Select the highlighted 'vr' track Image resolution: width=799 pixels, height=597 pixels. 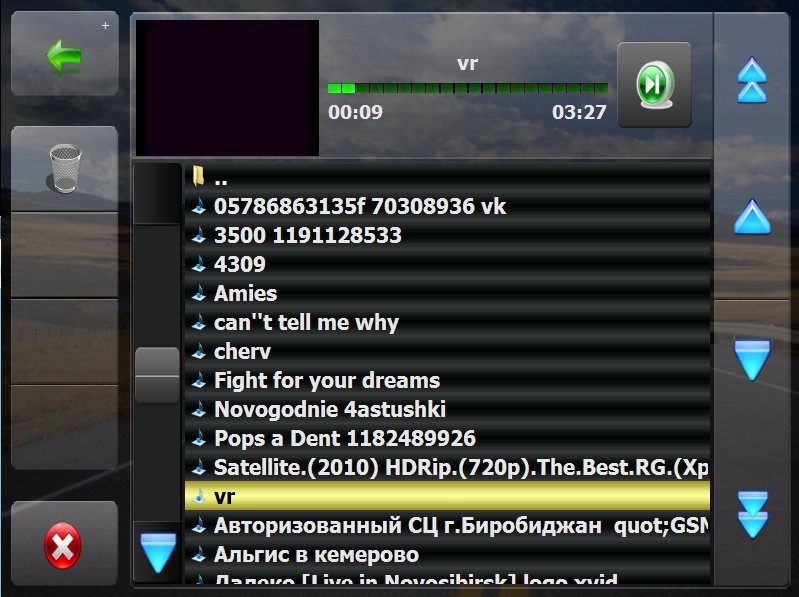447,496
